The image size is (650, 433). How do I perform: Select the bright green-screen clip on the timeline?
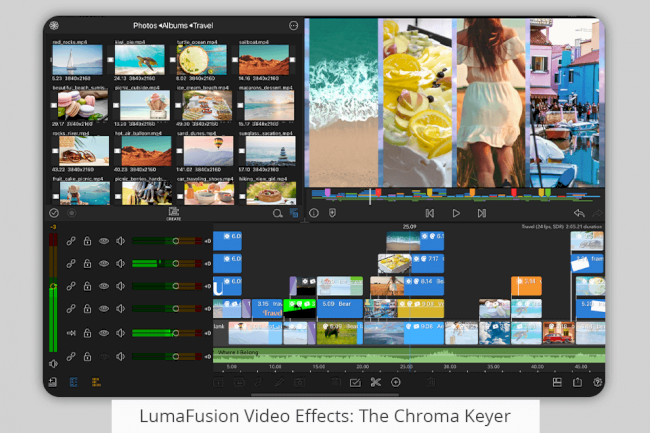coord(299,308)
